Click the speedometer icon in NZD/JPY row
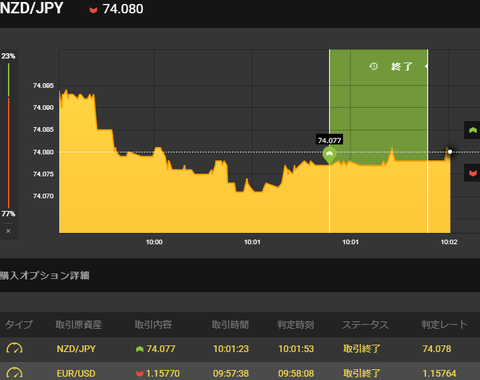Image resolution: width=480 pixels, height=380 pixels. 14,348
